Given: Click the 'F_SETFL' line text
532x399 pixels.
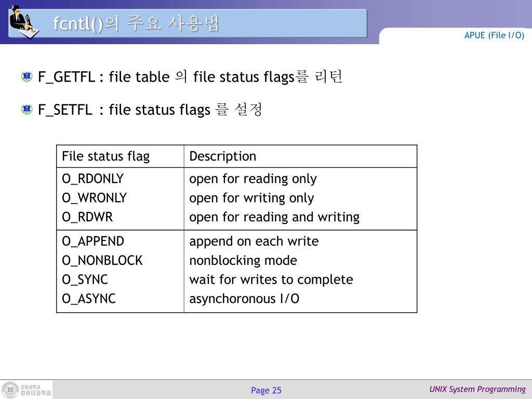Looking at the screenshot, I should pos(150,109).
